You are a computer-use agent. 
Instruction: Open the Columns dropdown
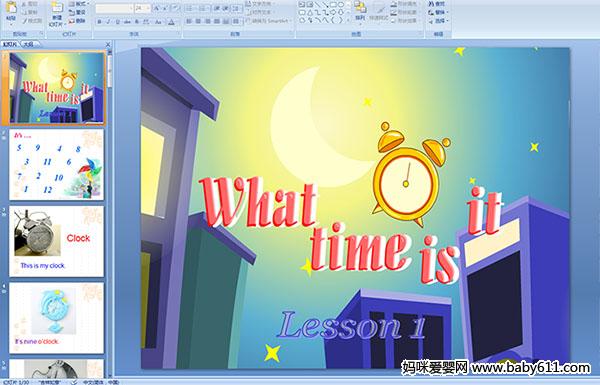coord(236,21)
